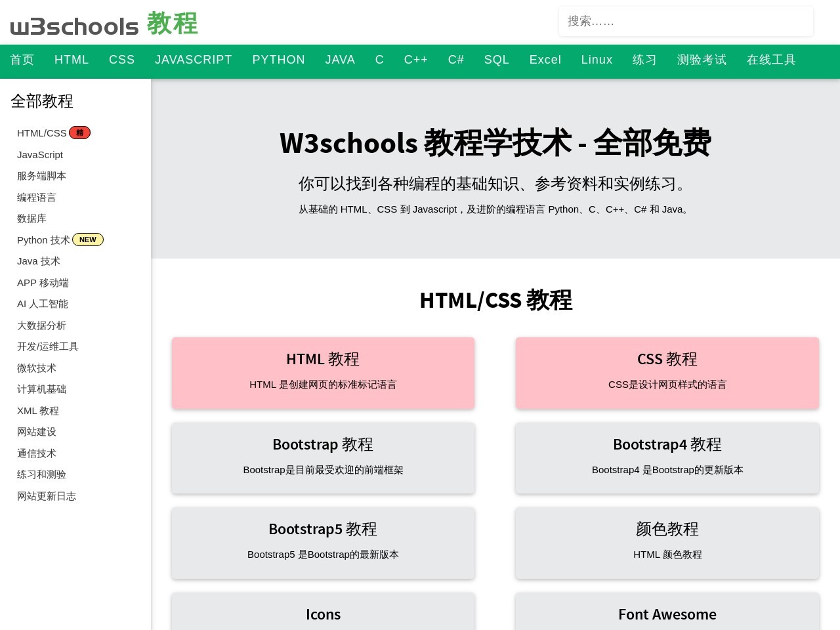The width and height of the screenshot is (840, 630).
Task: Open 练习和测验 sidebar link
Action: click(x=41, y=474)
